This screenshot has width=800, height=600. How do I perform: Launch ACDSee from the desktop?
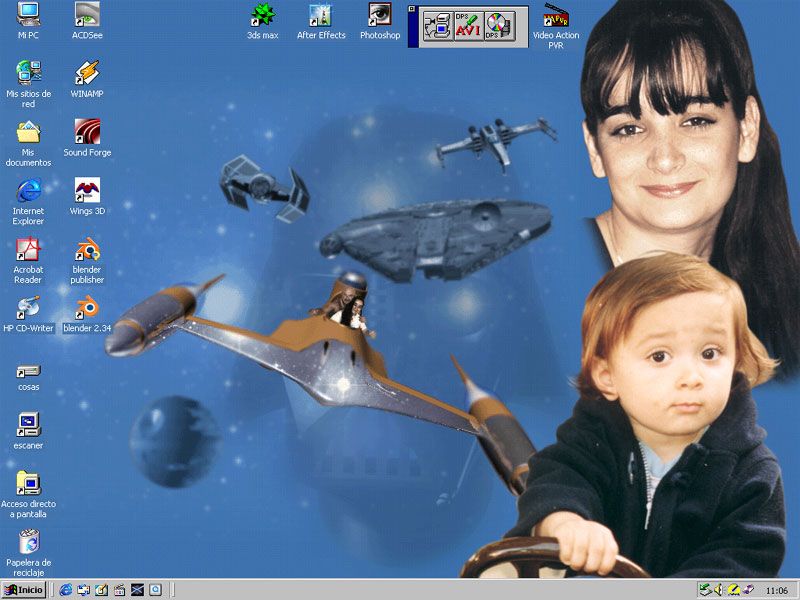pyautogui.click(x=87, y=20)
